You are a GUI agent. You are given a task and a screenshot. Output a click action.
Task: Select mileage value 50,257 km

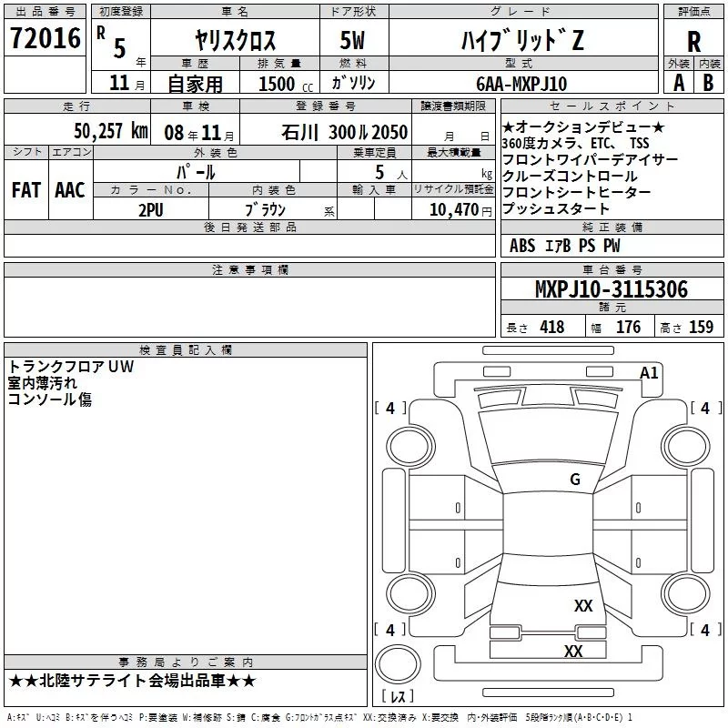pos(111,131)
